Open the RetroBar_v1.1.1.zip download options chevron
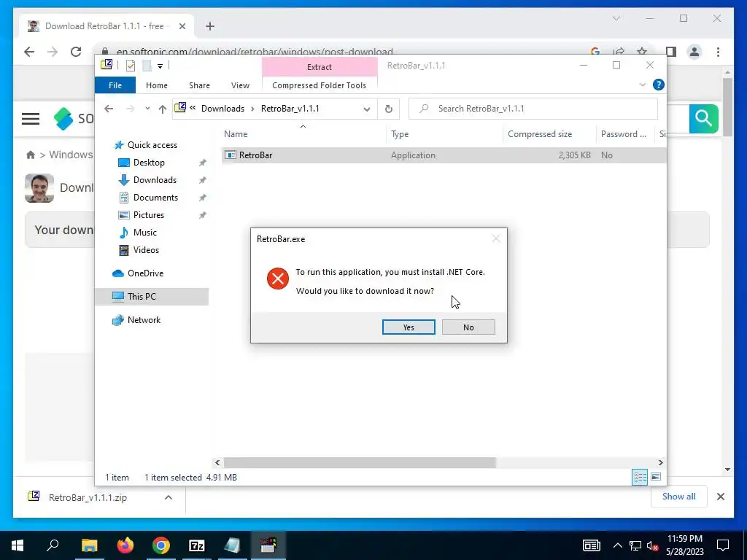The height and width of the screenshot is (560, 747). [x=169, y=497]
